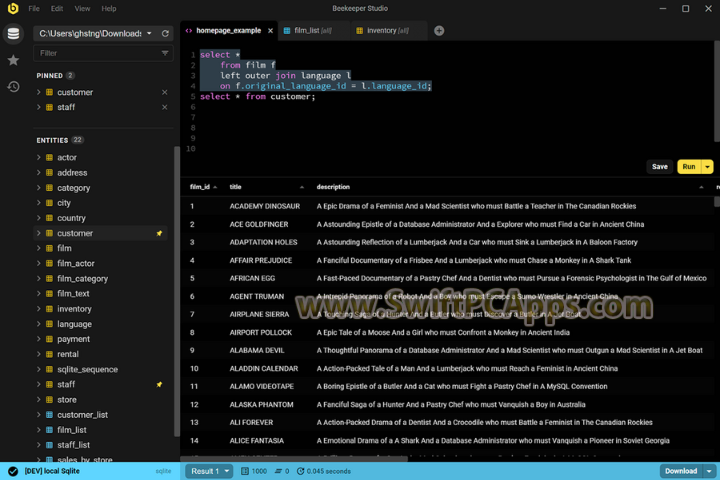Viewport: 720px width, 480px height.
Task: Open the favorites star sidebar icon
Action: [x=13, y=60]
